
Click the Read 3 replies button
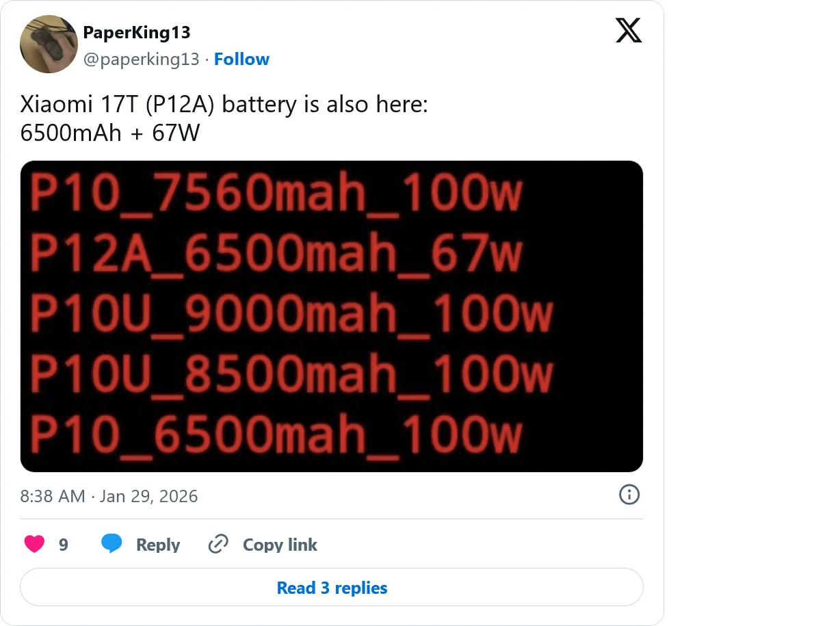[x=332, y=587]
